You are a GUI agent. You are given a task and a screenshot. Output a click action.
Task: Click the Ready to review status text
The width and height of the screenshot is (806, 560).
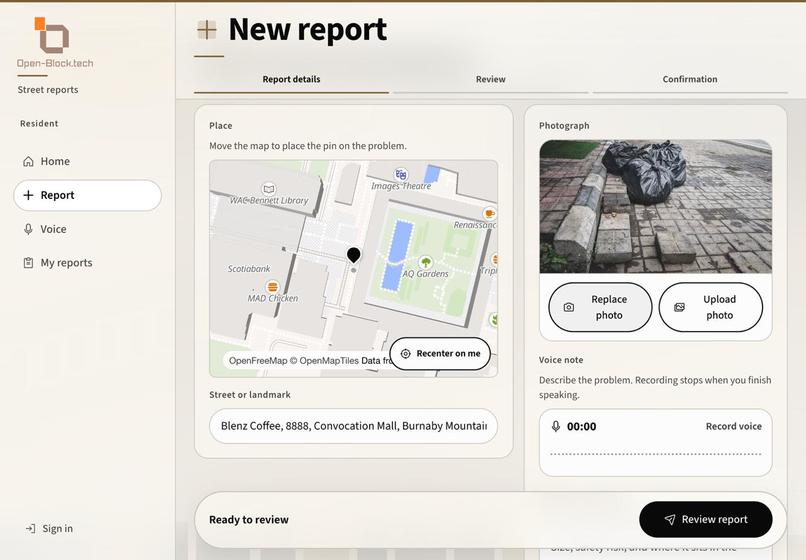click(249, 520)
